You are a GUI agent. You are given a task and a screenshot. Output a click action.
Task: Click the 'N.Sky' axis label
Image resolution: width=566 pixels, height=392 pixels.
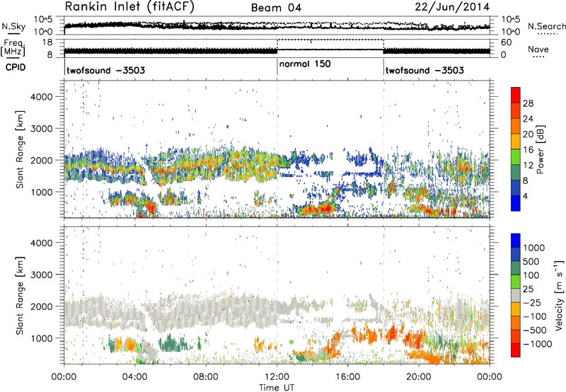click(13, 27)
